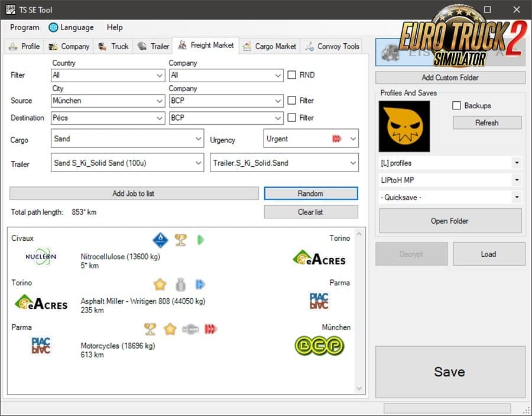Click the trophy icon on Motorcycles job
532x416 pixels.
pyautogui.click(x=150, y=329)
